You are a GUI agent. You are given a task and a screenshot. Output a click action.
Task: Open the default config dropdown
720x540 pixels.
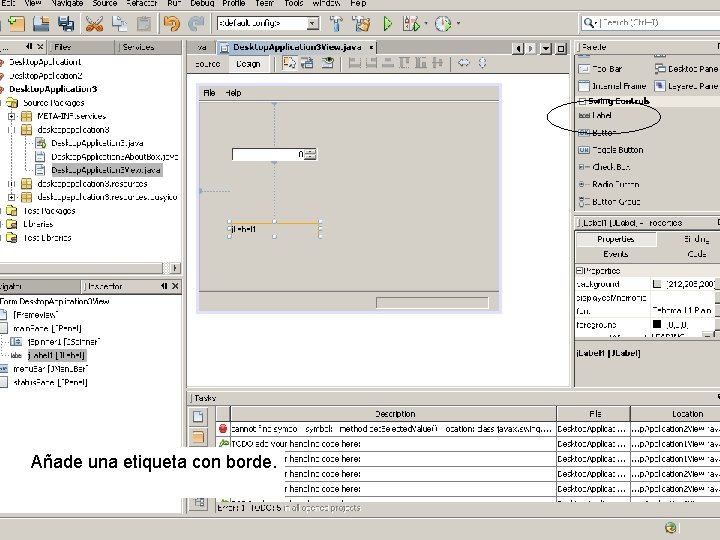(x=313, y=23)
